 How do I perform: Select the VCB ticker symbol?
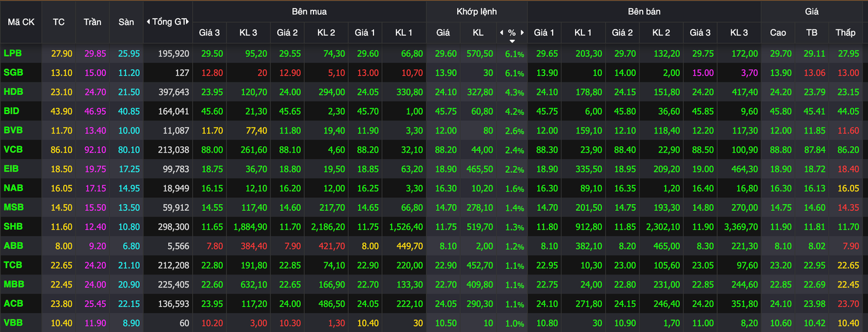click(x=13, y=150)
